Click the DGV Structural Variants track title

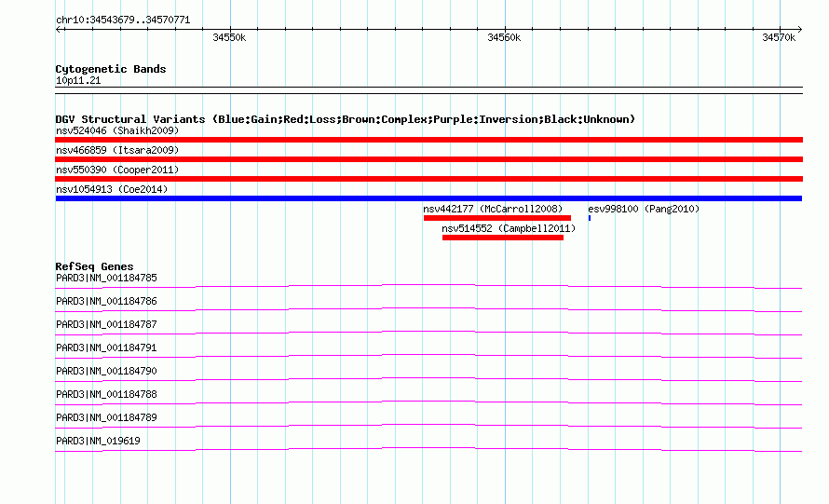346,119
